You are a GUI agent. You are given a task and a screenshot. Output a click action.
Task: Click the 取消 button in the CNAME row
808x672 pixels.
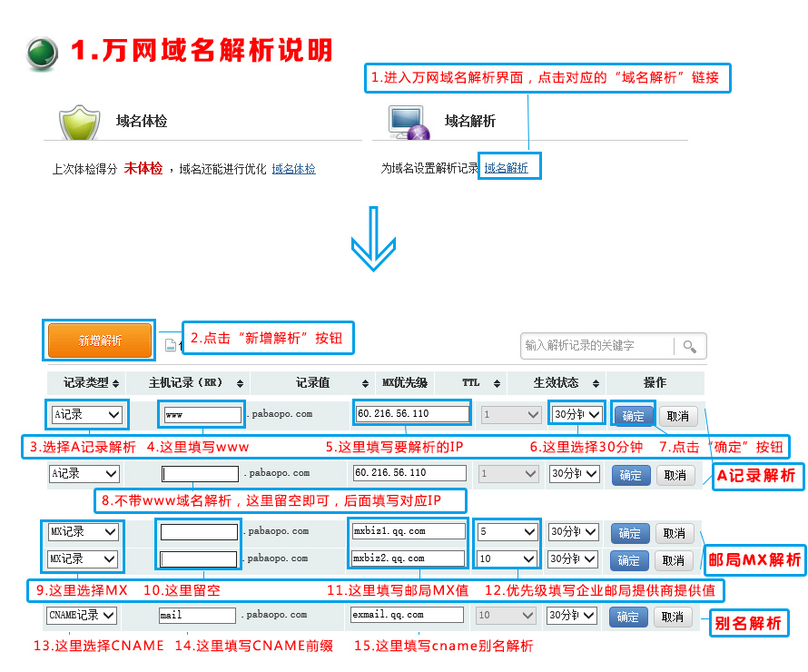click(x=671, y=616)
